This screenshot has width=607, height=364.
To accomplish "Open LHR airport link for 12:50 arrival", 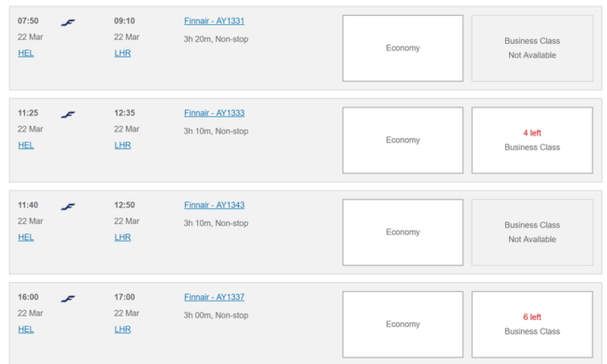I will click(x=122, y=237).
